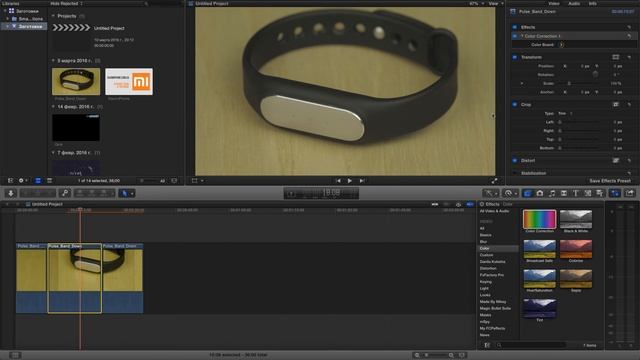Viewport: 640px width, 360px height.
Task: Collapse the 3 марта 2016 group
Action: (x=53, y=60)
